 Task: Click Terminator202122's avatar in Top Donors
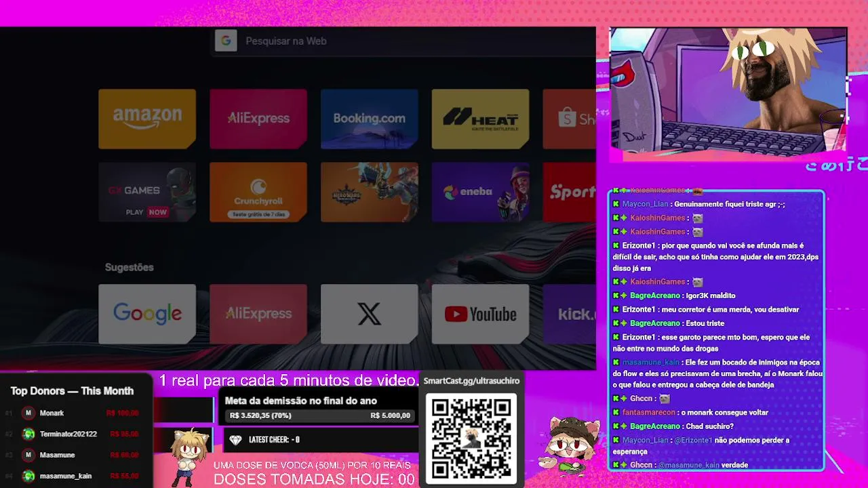[x=28, y=434]
